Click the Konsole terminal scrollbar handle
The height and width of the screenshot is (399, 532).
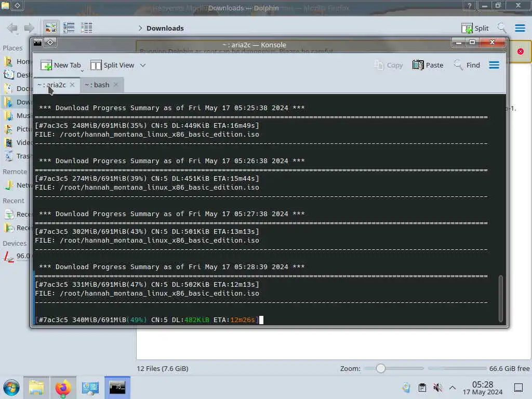pos(500,299)
